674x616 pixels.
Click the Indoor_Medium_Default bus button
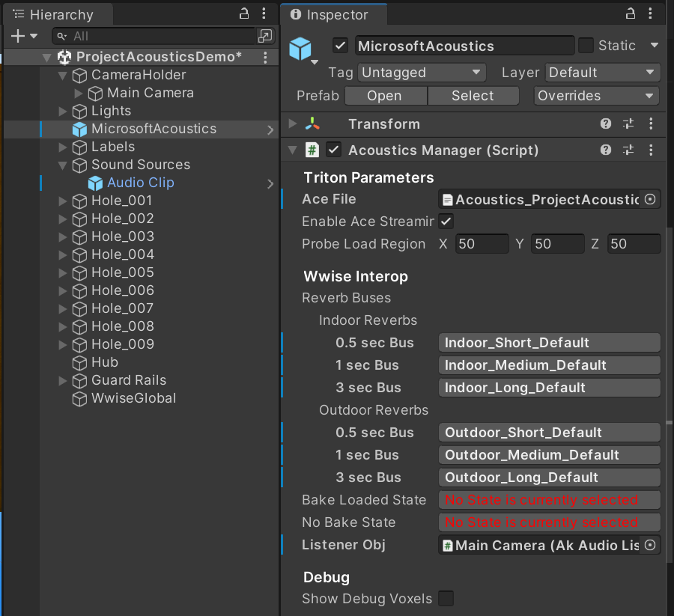[x=550, y=365]
